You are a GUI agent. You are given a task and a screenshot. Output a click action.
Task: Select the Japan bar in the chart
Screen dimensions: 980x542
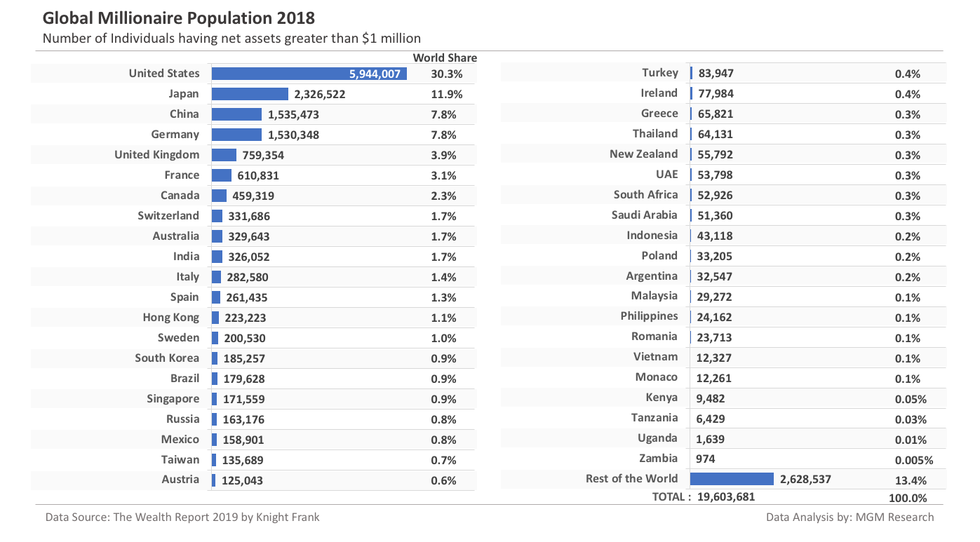[250, 94]
